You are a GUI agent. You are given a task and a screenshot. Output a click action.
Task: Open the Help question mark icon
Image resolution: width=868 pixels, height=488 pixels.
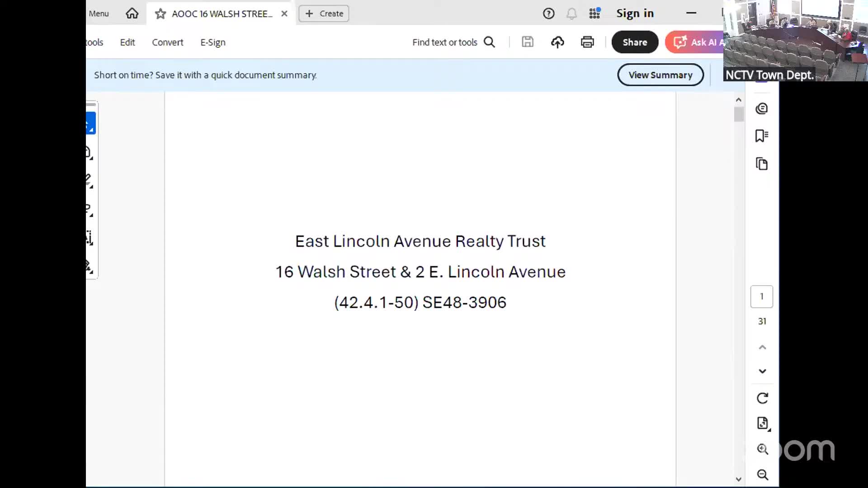[548, 14]
